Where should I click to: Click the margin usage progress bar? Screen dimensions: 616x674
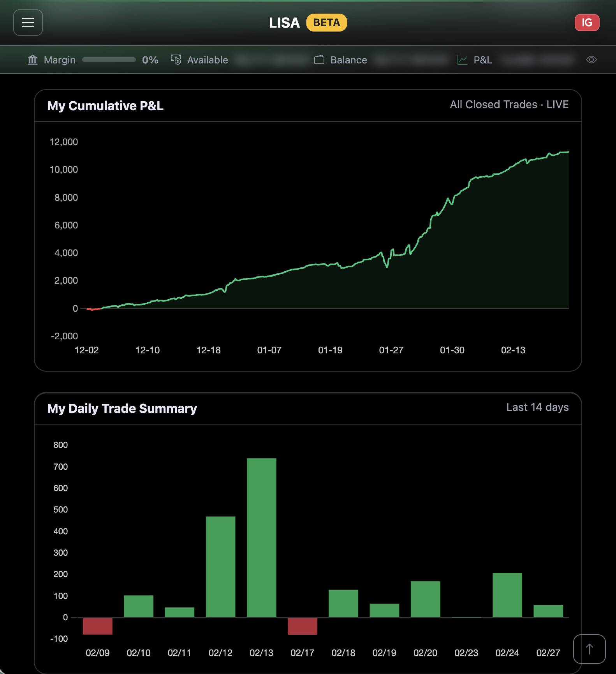109,60
